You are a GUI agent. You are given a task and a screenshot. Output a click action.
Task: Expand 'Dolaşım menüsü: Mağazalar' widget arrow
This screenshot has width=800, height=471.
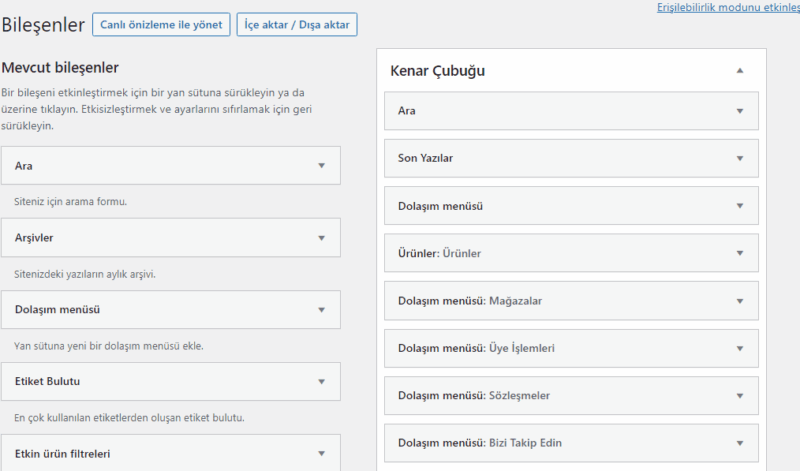740,301
